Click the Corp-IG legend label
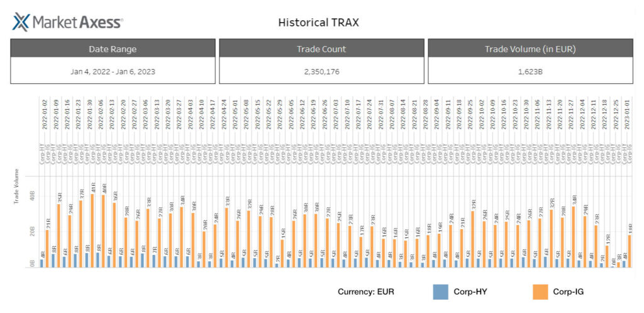 [x=568, y=292]
